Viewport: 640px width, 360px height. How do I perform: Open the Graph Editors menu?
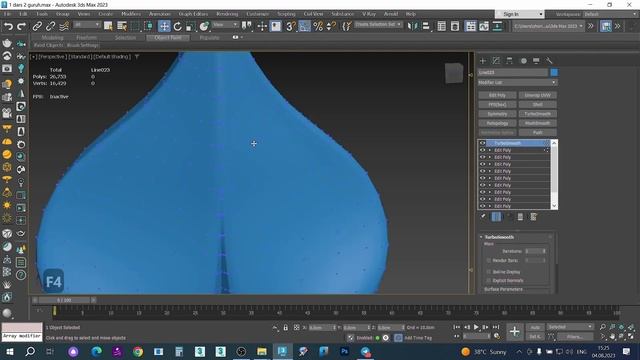(x=193, y=14)
